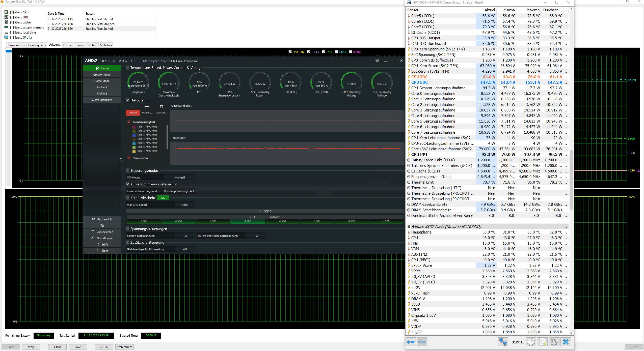The width and height of the screenshot is (644, 351).
Task: Collapse Kerne-Abschnitt section
Action: [127, 198]
